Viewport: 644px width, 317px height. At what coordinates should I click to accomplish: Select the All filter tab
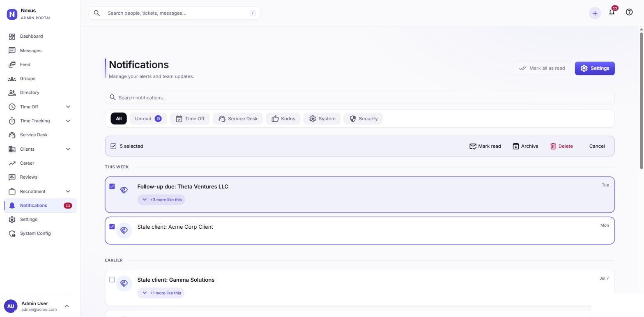coord(119,119)
